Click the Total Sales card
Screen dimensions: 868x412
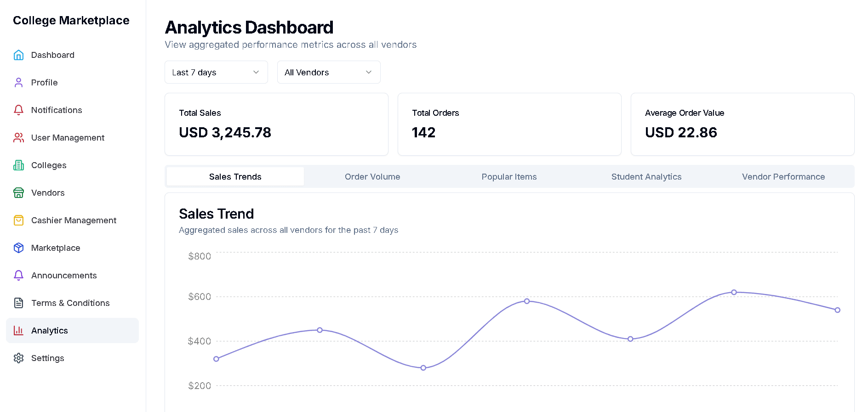[276, 124]
